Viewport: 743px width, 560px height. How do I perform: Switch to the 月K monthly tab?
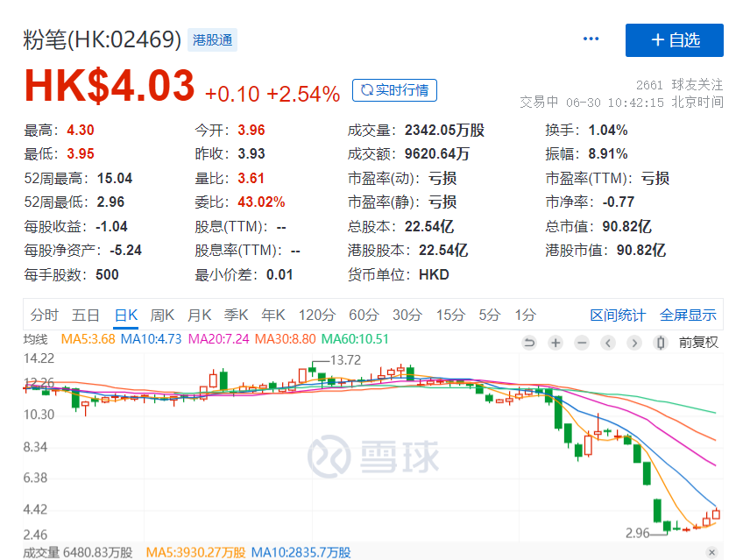tap(200, 315)
